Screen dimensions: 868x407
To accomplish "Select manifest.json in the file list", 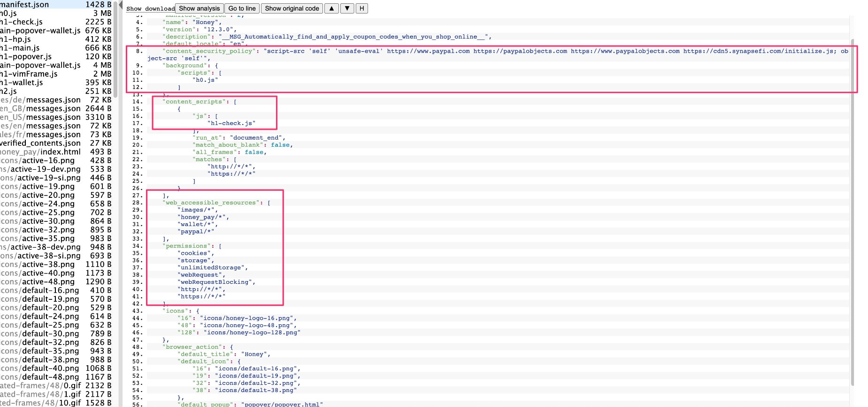I will coord(56,5).
